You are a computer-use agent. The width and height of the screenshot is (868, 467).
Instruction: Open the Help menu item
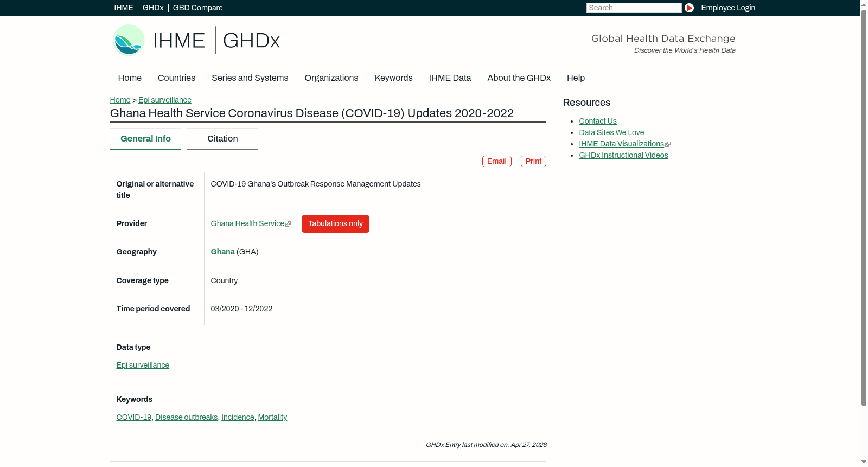coord(576,78)
